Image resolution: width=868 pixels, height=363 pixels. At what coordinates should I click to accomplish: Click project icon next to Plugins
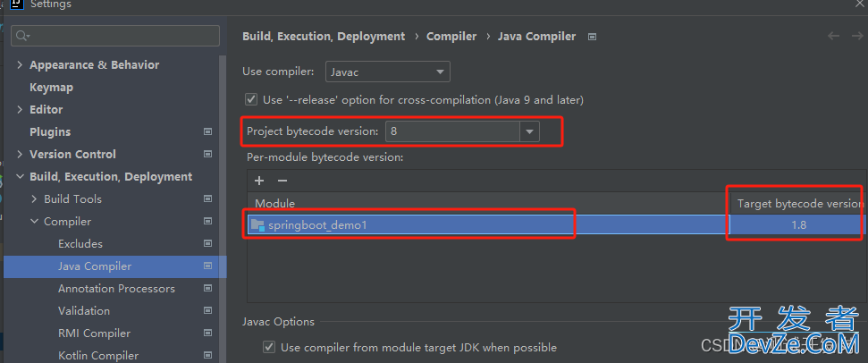pyautogui.click(x=208, y=131)
